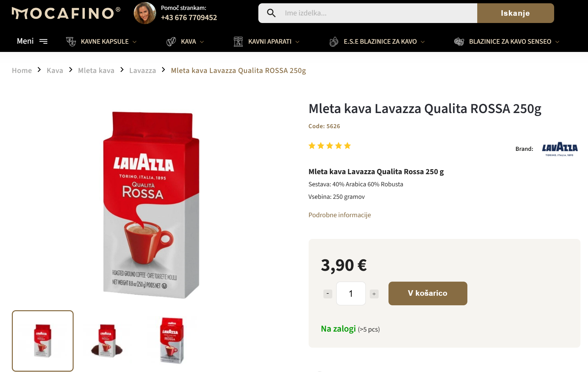Click the Senseo pods icon
Image resolution: width=588 pixels, height=372 pixels.
pyautogui.click(x=459, y=42)
